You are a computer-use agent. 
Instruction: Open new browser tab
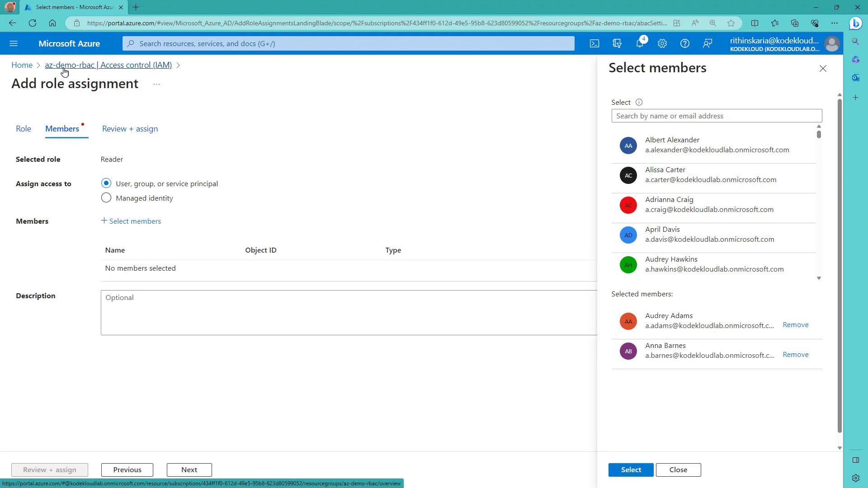[x=136, y=7]
